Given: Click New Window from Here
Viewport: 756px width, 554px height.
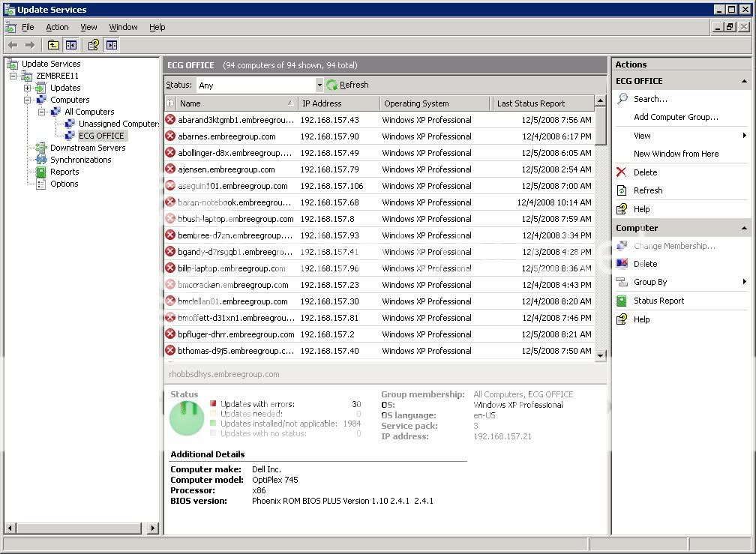Looking at the screenshot, I should [x=676, y=154].
